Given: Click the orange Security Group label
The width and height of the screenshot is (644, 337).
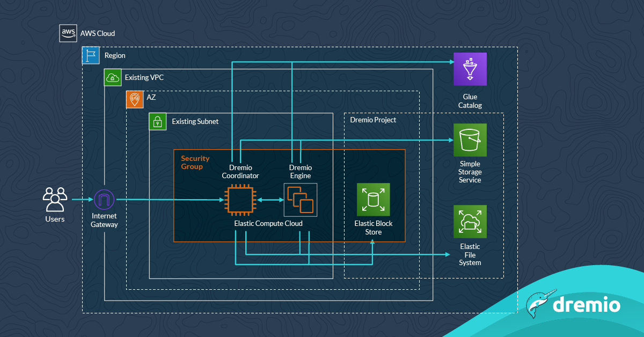Looking at the screenshot, I should click(195, 163).
